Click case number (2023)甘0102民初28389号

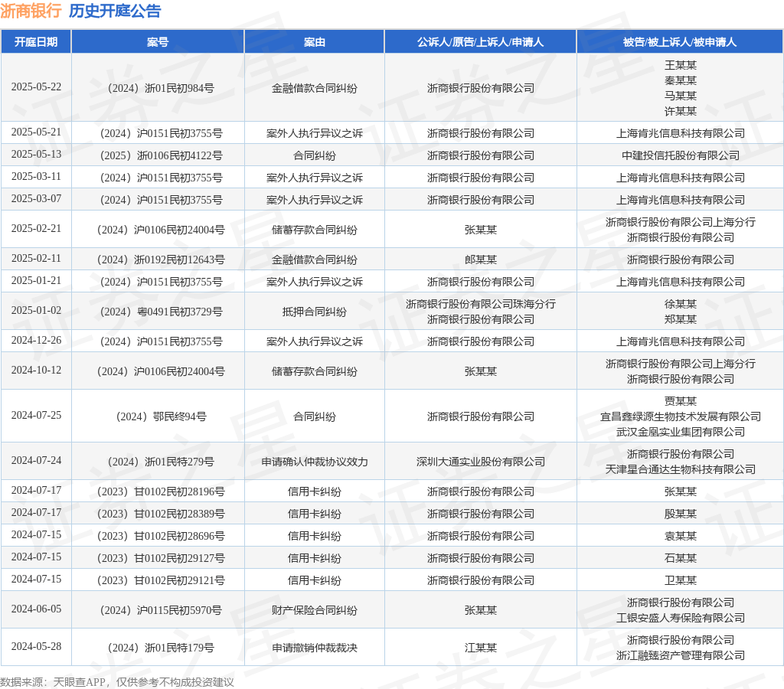click(161, 514)
